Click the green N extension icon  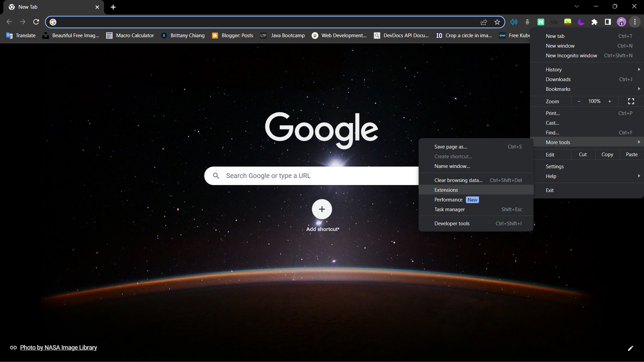tap(541, 22)
